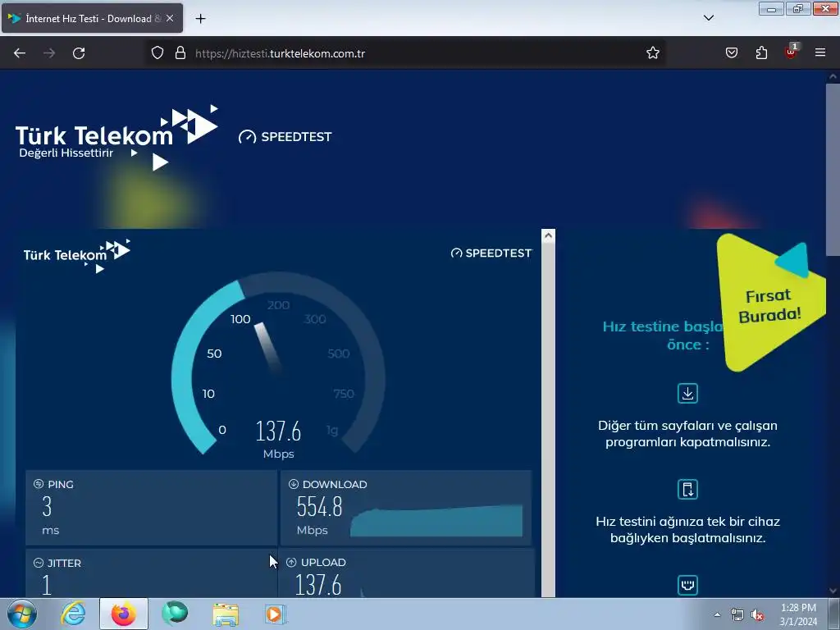840x630 pixels.
Task: Click the Hız testini ağınıza tip text
Action: point(688,530)
